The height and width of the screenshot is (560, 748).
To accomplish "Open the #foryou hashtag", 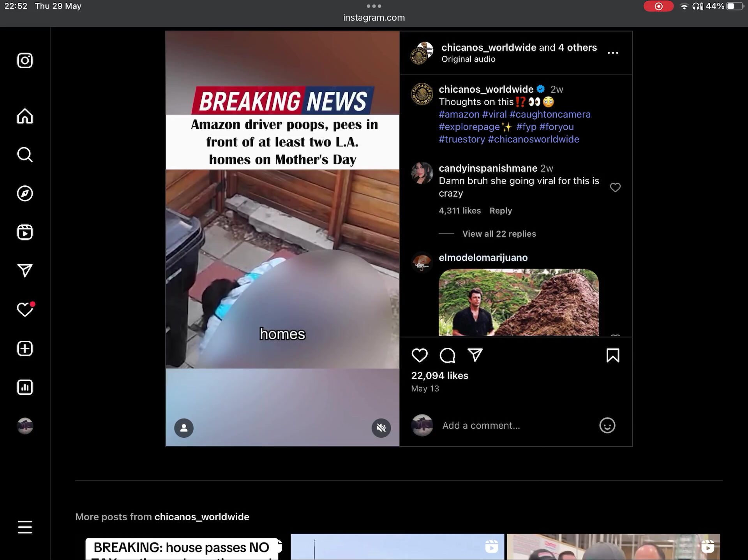I will 556,127.
